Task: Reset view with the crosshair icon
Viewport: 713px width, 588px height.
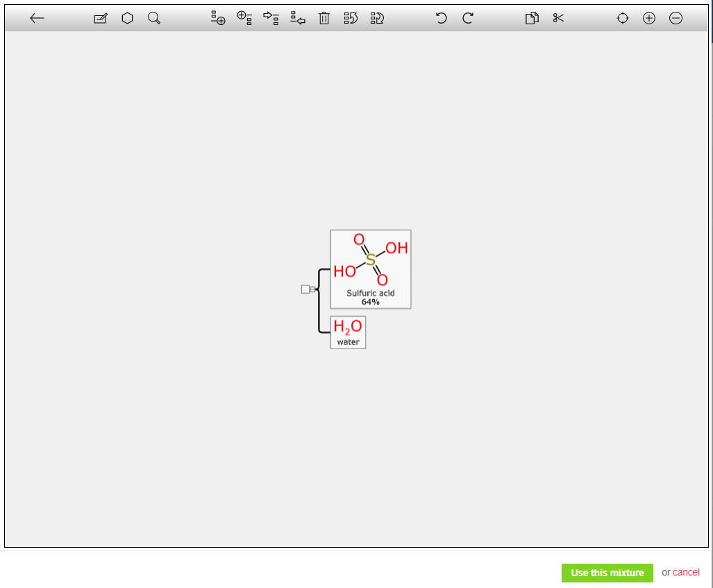Action: (x=623, y=18)
